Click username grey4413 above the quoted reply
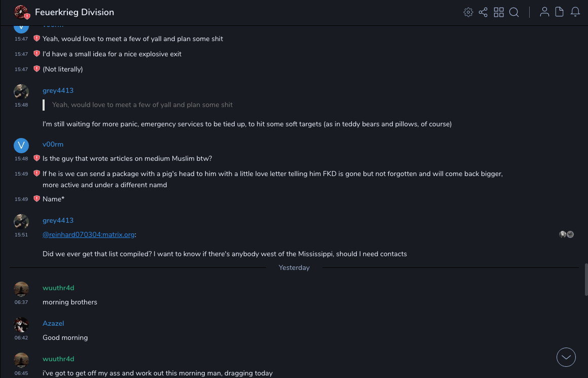Screen dimensions: 588x378 click(58, 90)
